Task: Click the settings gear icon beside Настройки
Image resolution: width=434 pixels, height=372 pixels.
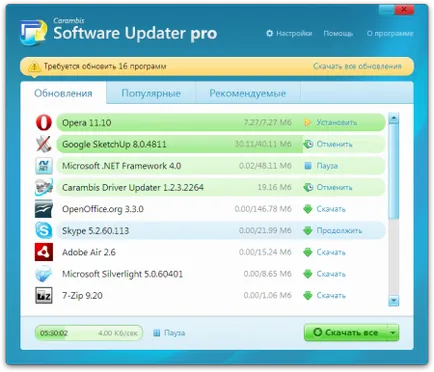Action: point(269,33)
